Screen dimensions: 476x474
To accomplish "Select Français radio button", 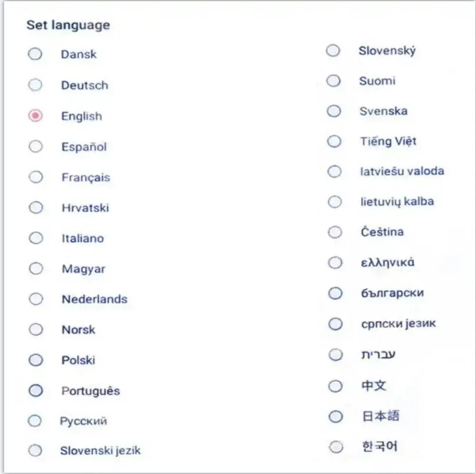I will (x=35, y=177).
